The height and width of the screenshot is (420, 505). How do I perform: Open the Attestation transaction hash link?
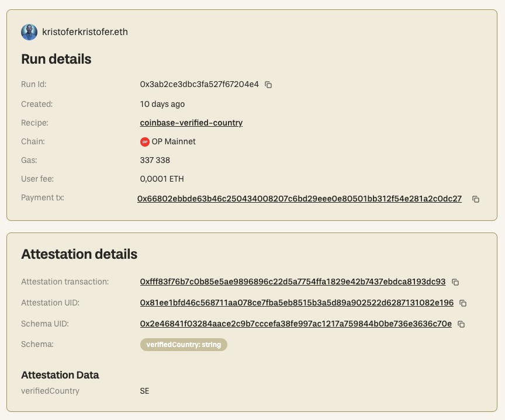click(x=292, y=282)
